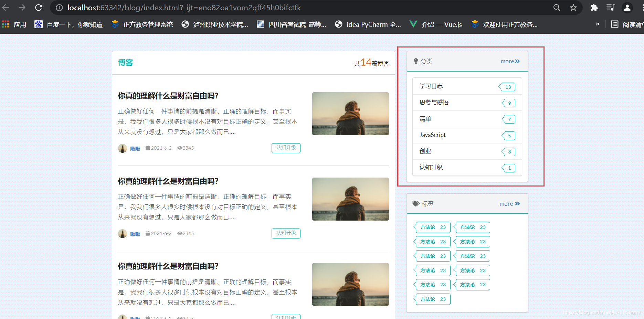Show site info icon beside the URL
This screenshot has width=644, height=319.
pos(59,8)
